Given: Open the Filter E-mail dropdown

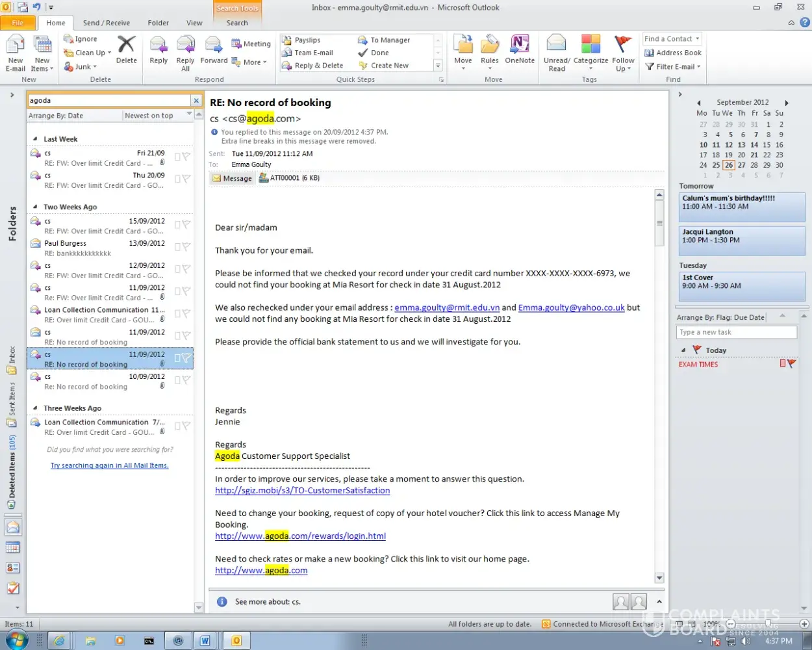Looking at the screenshot, I should [x=674, y=66].
